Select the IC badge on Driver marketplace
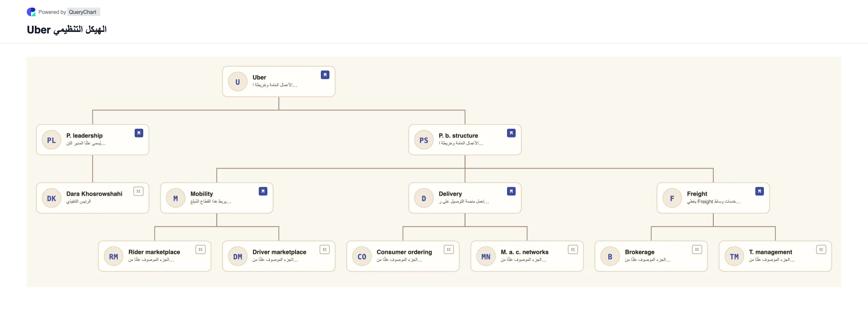 pos(325,250)
